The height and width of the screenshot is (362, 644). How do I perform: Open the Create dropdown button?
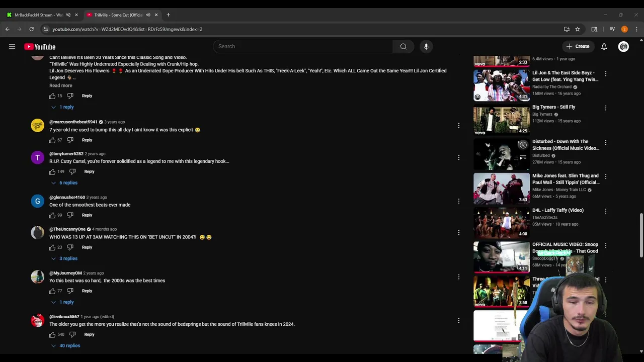pyautogui.click(x=578, y=46)
